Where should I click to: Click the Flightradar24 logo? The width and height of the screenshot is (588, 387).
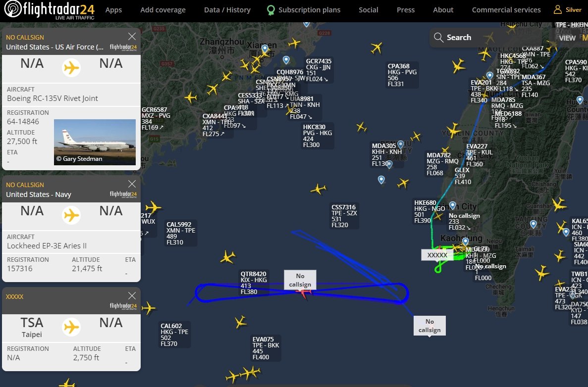coord(49,10)
